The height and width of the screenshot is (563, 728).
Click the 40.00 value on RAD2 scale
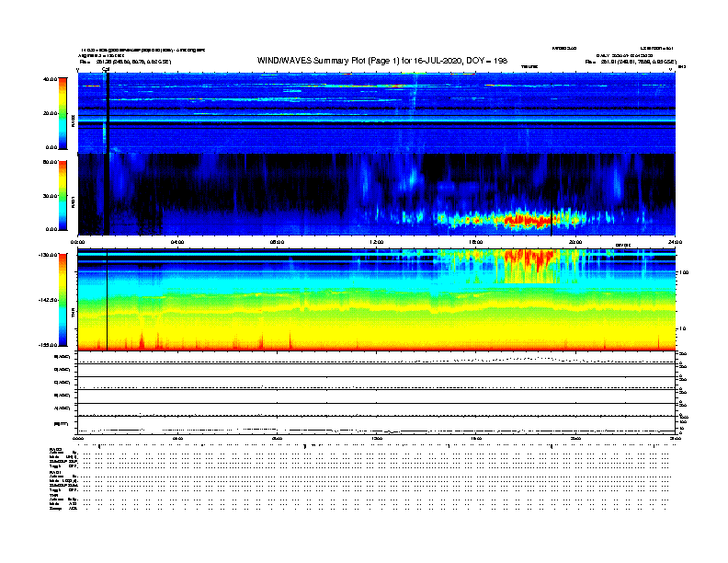[x=50, y=79]
